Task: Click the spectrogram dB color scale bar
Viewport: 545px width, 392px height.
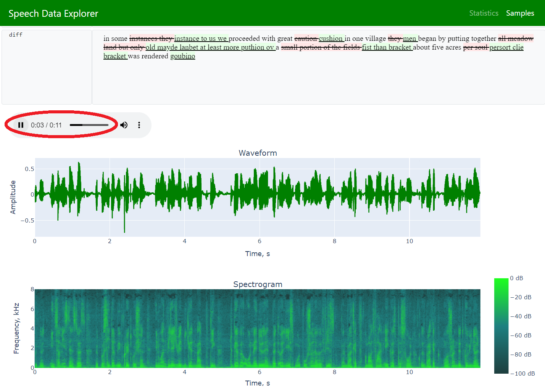Action: coord(501,326)
